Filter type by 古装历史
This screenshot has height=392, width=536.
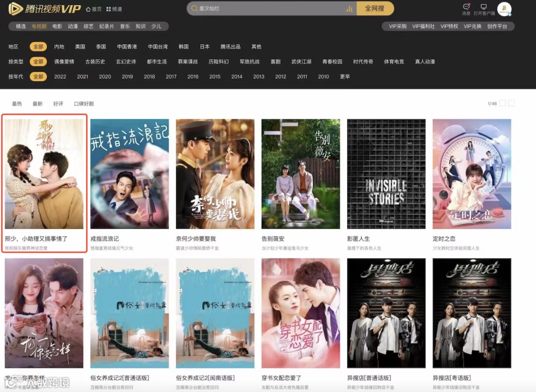coord(95,62)
